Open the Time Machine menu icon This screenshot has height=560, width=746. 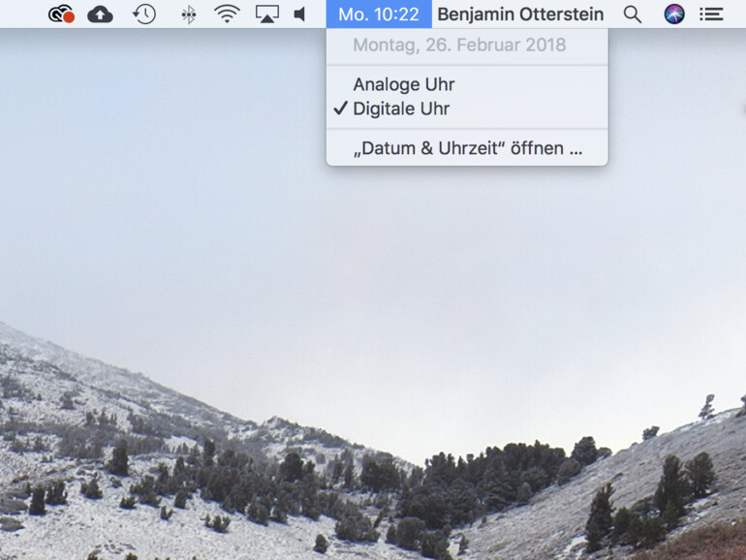pyautogui.click(x=144, y=15)
